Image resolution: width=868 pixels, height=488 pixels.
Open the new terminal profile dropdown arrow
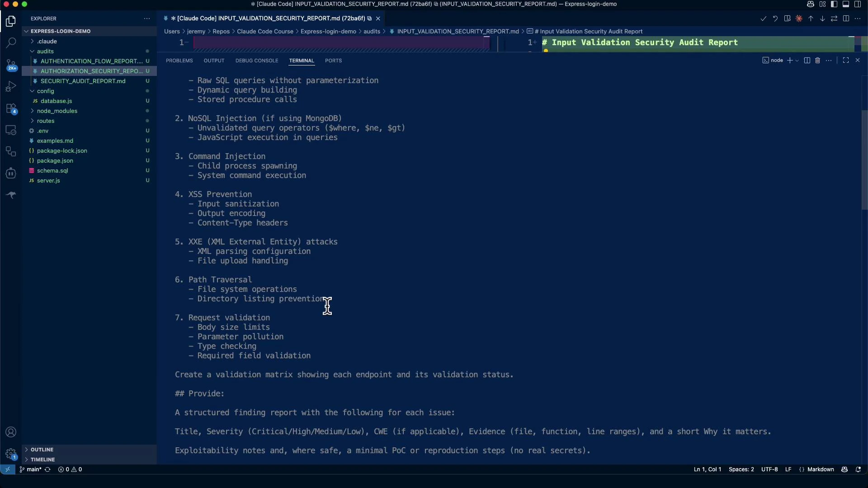tap(797, 61)
